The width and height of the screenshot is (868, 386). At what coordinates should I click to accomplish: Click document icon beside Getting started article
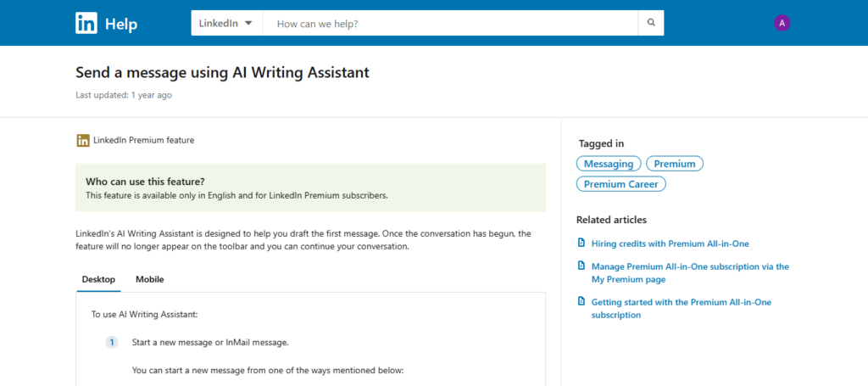pos(581,301)
